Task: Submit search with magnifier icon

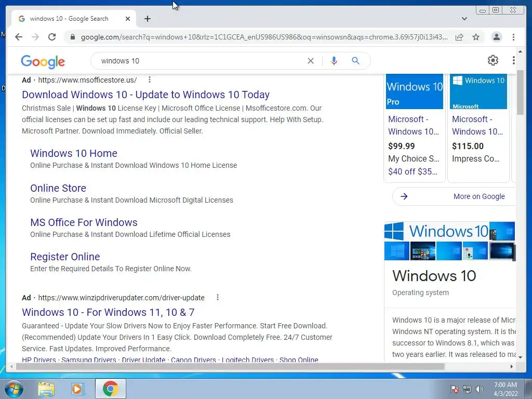Action: pos(355,61)
